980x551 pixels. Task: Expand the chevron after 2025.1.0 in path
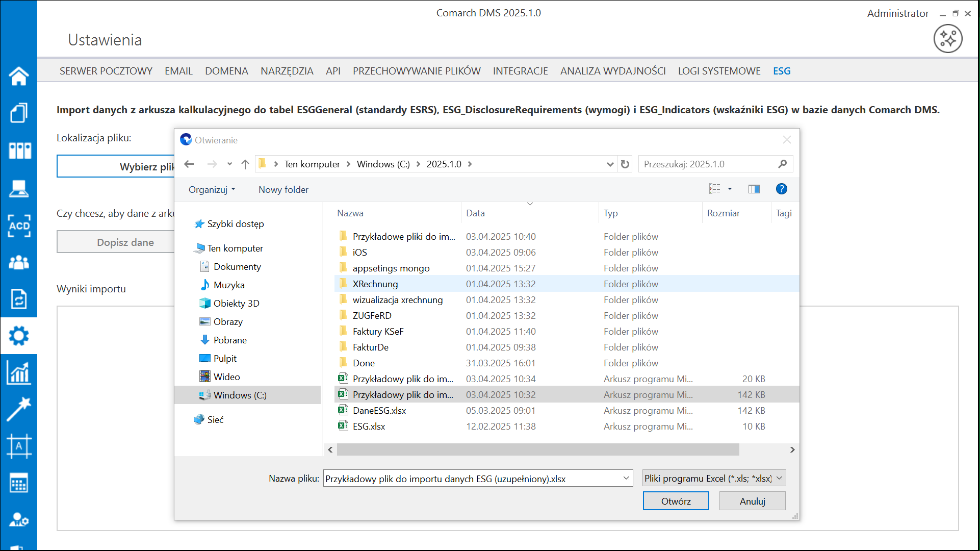click(x=470, y=164)
